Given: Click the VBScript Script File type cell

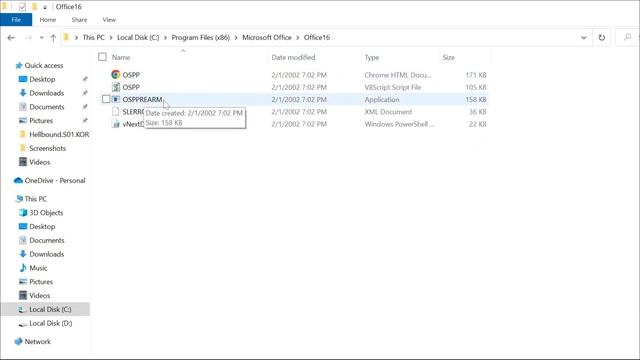Looking at the screenshot, I should coord(392,87).
